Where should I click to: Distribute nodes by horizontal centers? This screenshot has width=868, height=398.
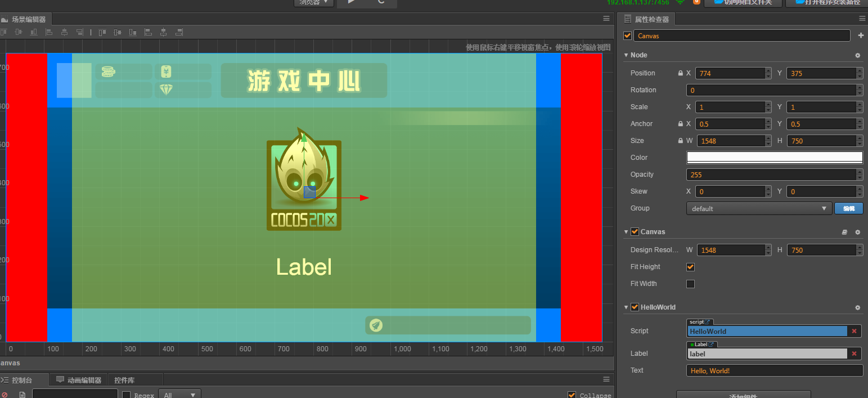click(x=164, y=32)
